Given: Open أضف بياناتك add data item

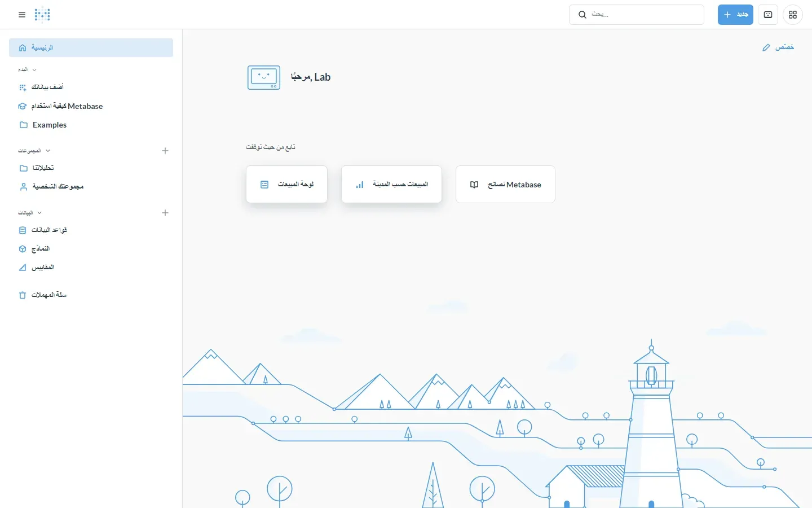Looking at the screenshot, I should (91, 87).
